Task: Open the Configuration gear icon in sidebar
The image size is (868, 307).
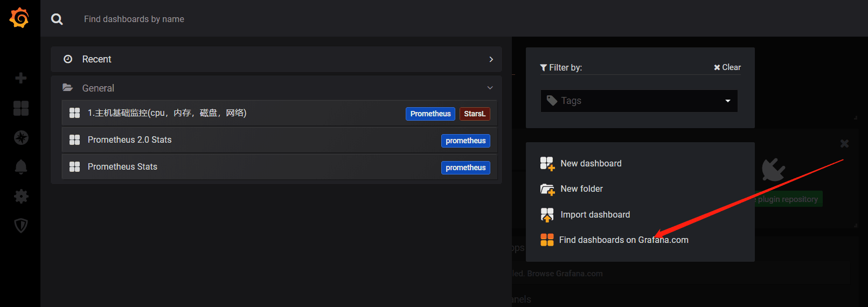Action: click(x=21, y=196)
